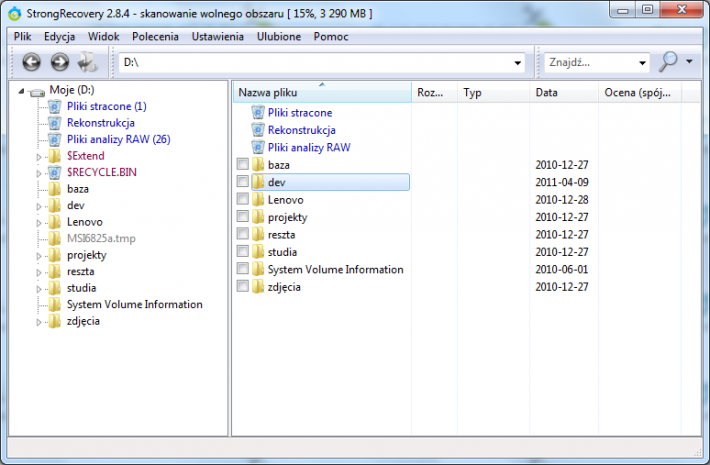Click Pliki analizy RAW icon in list
The width and height of the screenshot is (710, 465).
(258, 148)
